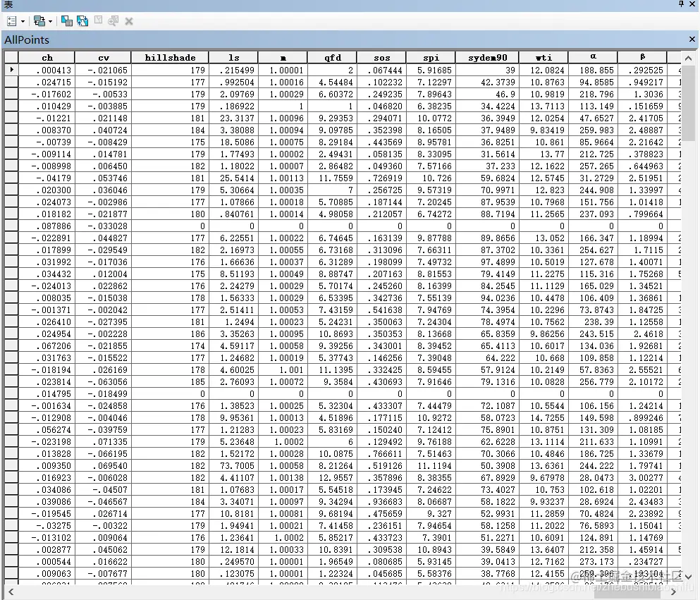Image resolution: width=700 pixels, height=600 pixels.
Task: Click the qfd column header
Action: (x=332, y=57)
